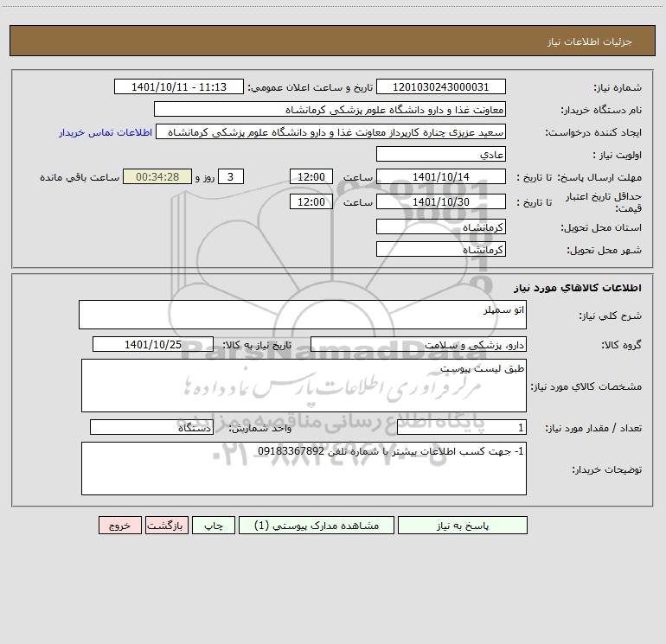The image size is (666, 644).
Task: Click the price validity time 12:00 field
Action: (311, 201)
